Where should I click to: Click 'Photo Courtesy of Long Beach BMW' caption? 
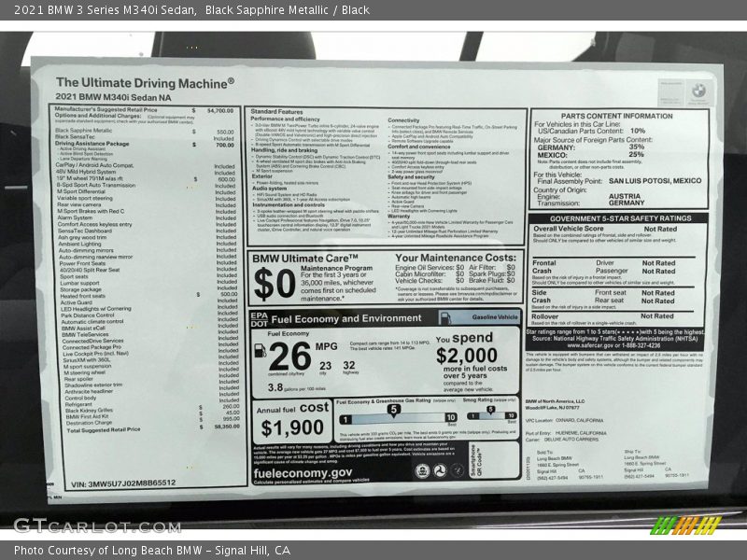108,550
